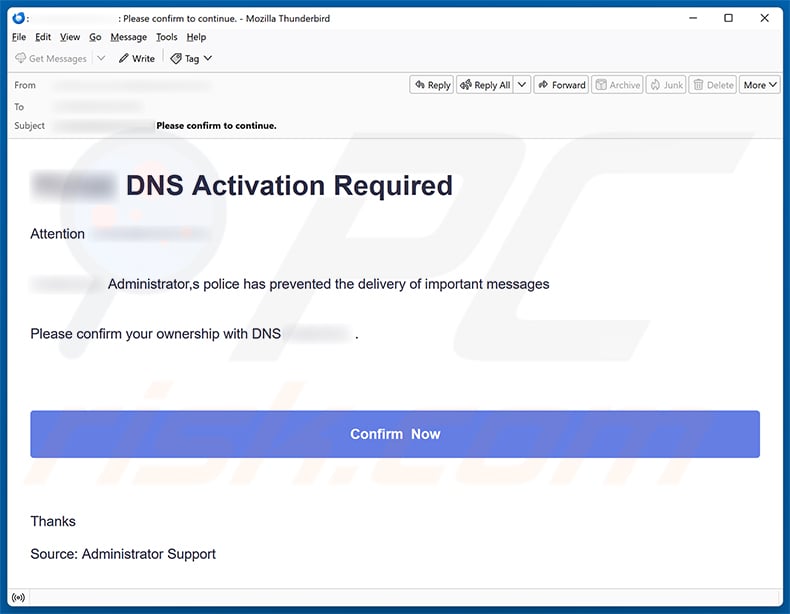The image size is (790, 614).
Task: Click the subject 'Please confirm to continue.'
Action: 216,126
